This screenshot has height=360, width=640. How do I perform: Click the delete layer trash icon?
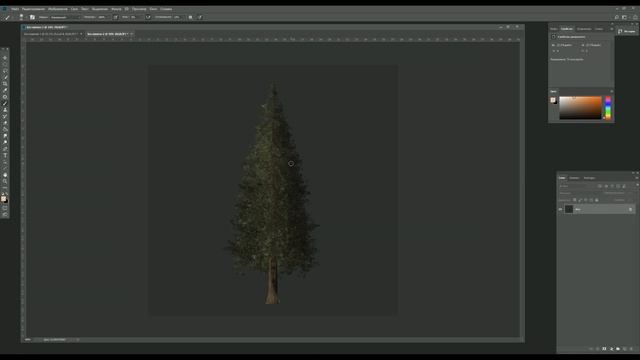[x=631, y=349]
